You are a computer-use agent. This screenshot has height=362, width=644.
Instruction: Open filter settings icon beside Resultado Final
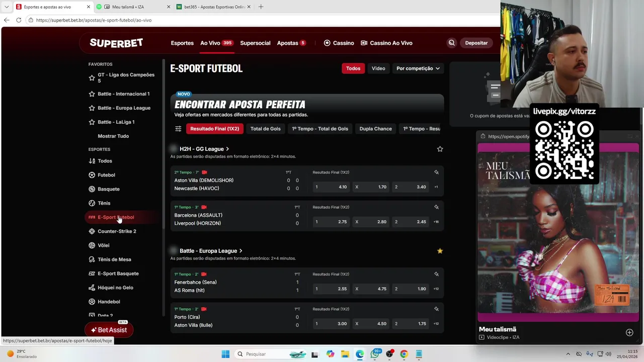178,129
